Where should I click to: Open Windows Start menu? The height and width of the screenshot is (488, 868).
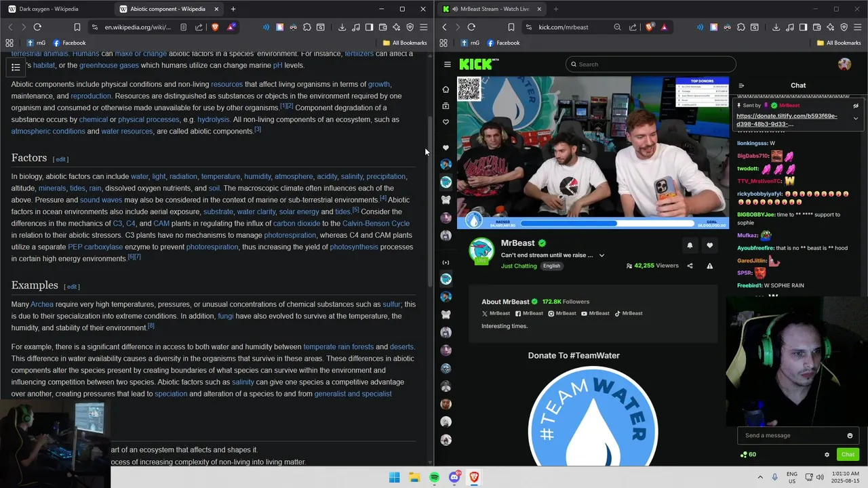pyautogui.click(x=395, y=477)
